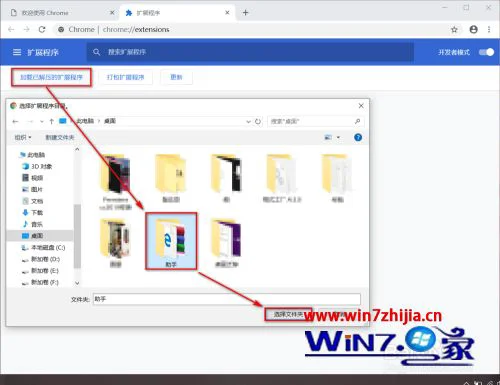Go up one folder level in dialog
The image size is (500, 385).
(52, 121)
